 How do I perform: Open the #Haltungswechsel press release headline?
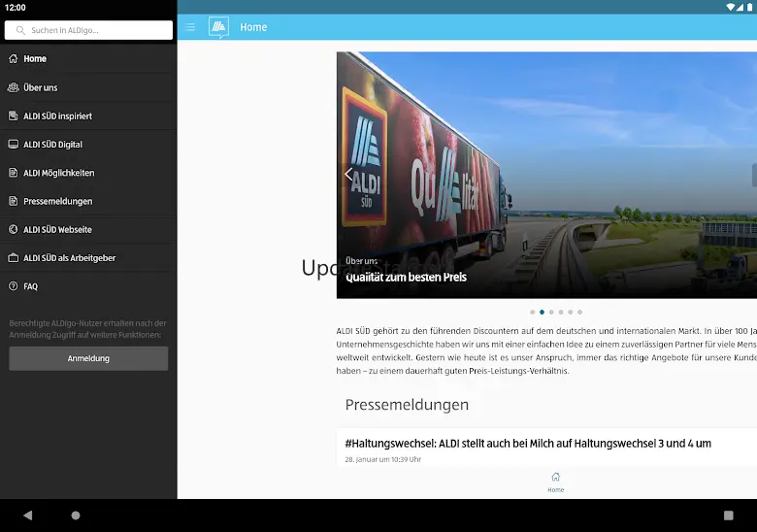[528, 444]
